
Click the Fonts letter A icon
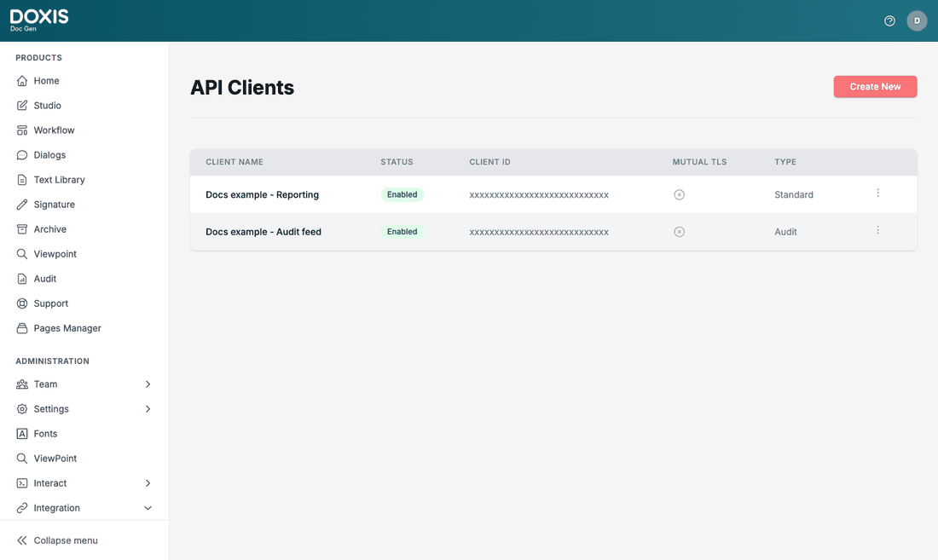pyautogui.click(x=22, y=434)
